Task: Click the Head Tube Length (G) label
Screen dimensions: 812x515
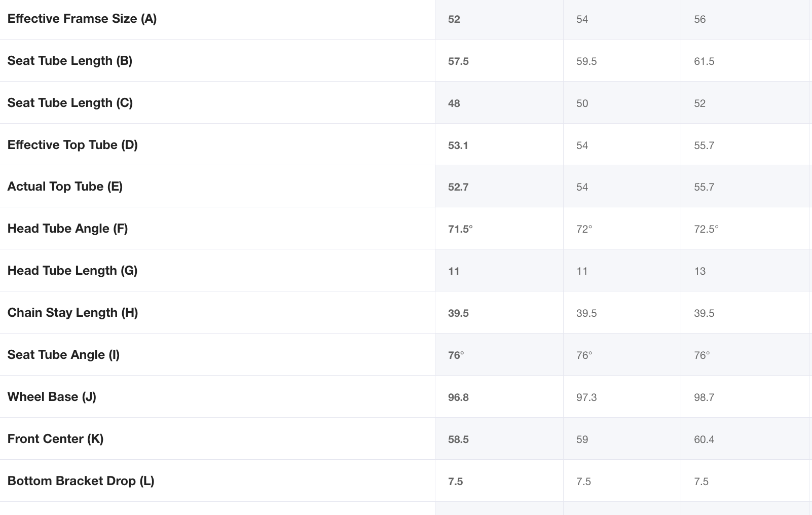Action: pyautogui.click(x=72, y=271)
